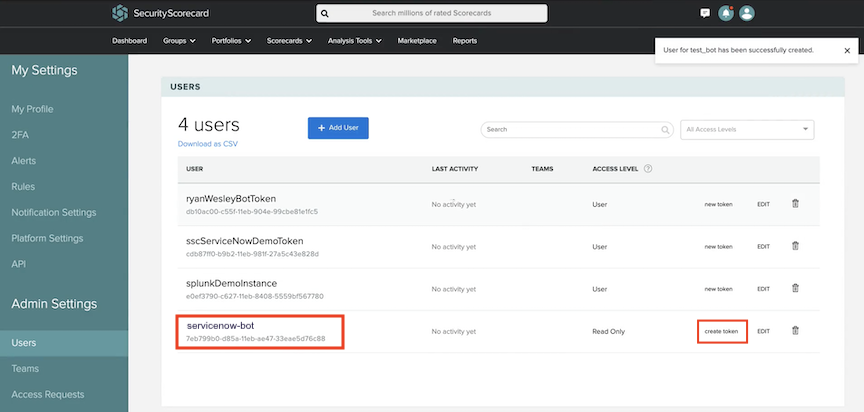Open the notifications bell icon

click(726, 13)
